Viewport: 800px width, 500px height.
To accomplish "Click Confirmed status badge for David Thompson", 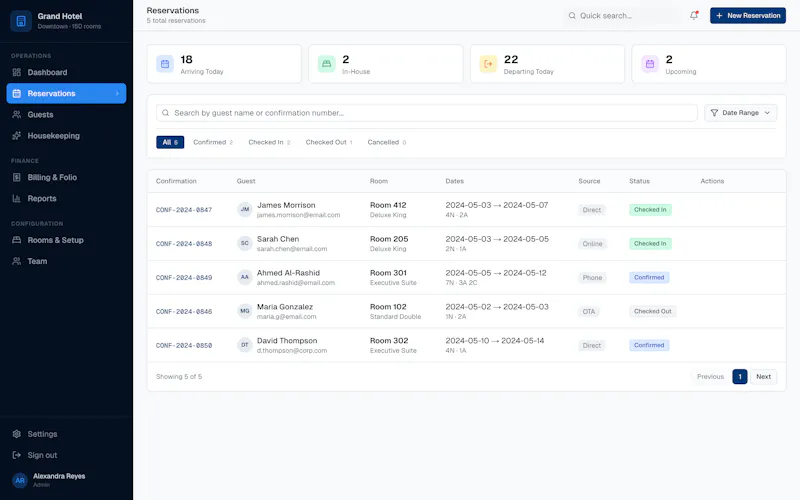I will tap(649, 345).
